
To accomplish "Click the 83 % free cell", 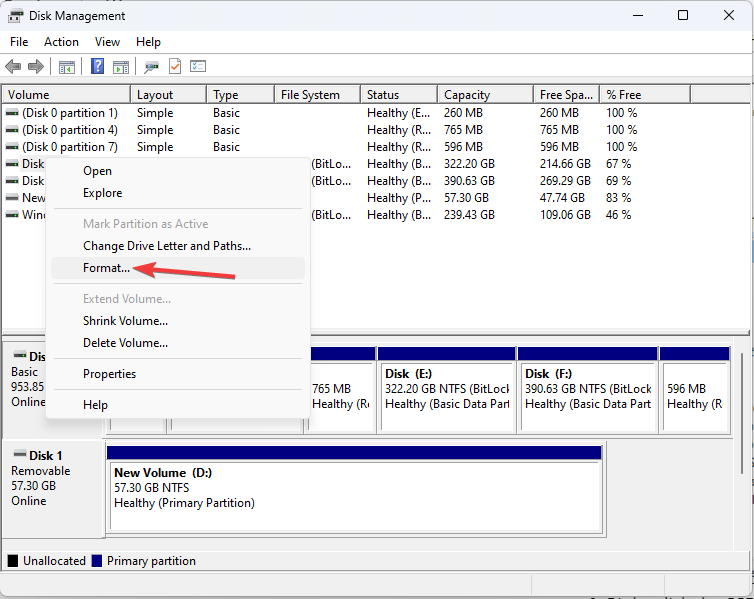I will coord(618,198).
